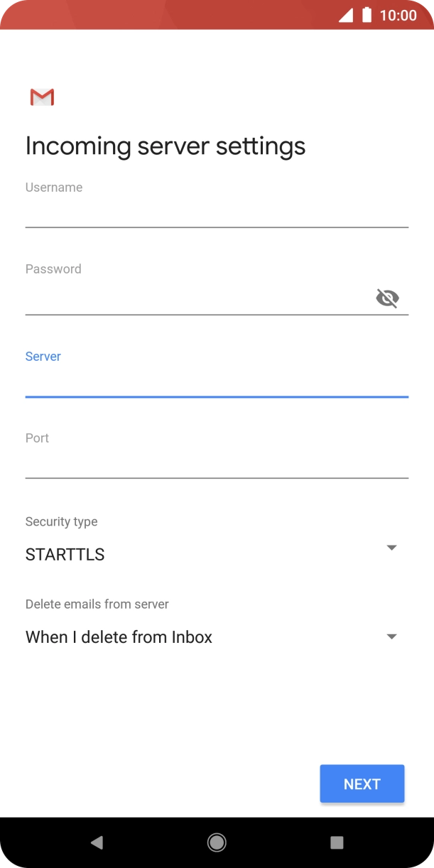Open recent apps square button
Image resolution: width=434 pixels, height=868 pixels.
[x=337, y=842]
